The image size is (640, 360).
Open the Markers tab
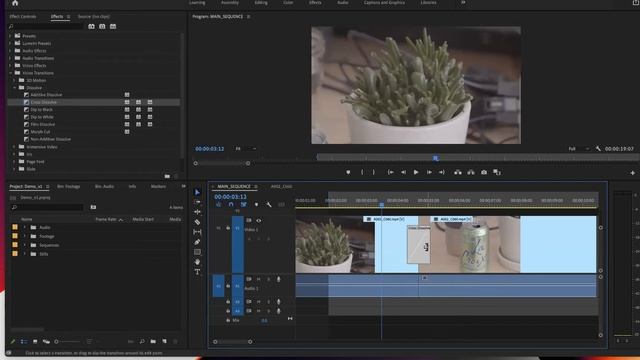158,187
